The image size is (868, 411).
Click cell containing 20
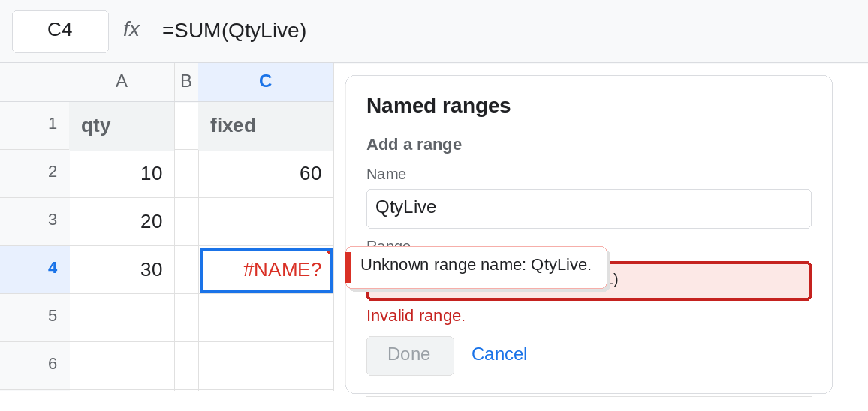pyautogui.click(x=122, y=221)
